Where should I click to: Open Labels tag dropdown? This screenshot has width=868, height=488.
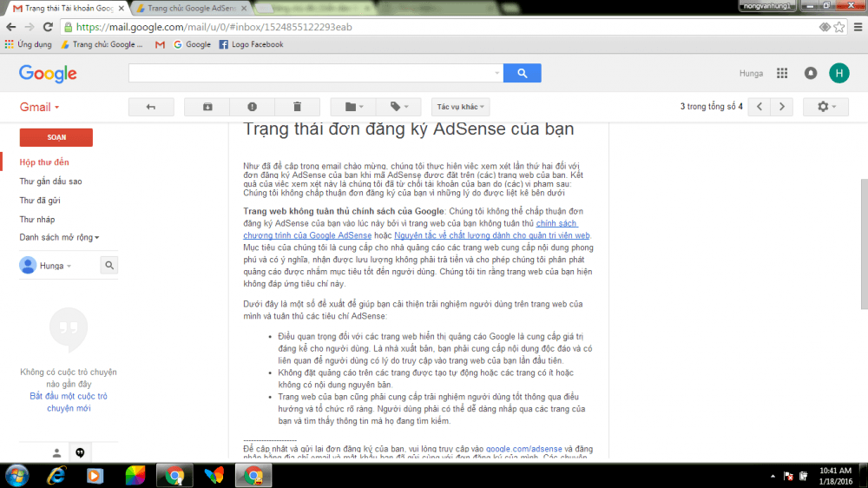398,107
